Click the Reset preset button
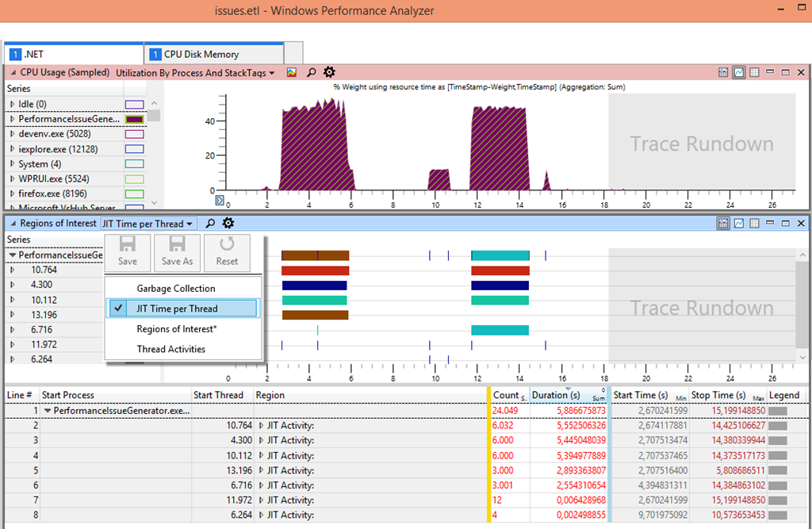This screenshot has height=529, width=812. tap(227, 253)
